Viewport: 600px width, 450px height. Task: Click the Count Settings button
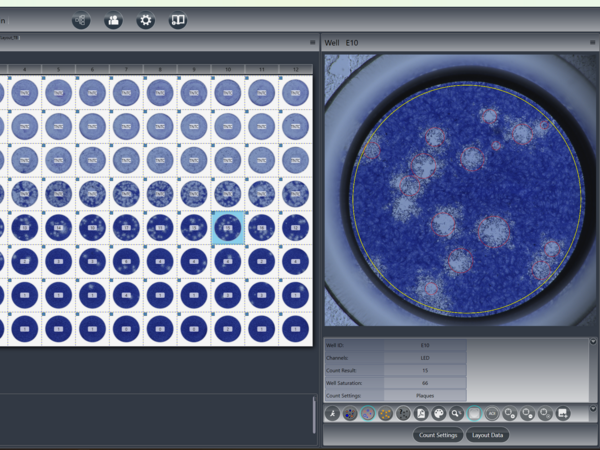438,435
